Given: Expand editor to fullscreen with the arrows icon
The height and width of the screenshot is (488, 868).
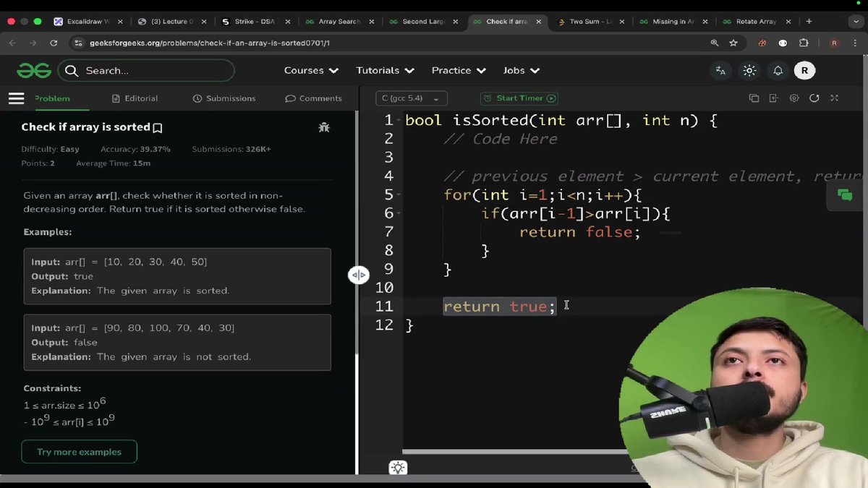Looking at the screenshot, I should pos(834,98).
